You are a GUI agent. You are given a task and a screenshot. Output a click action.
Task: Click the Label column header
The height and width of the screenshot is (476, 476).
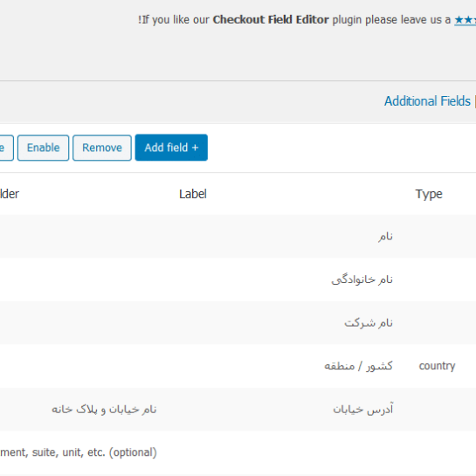coord(193,194)
